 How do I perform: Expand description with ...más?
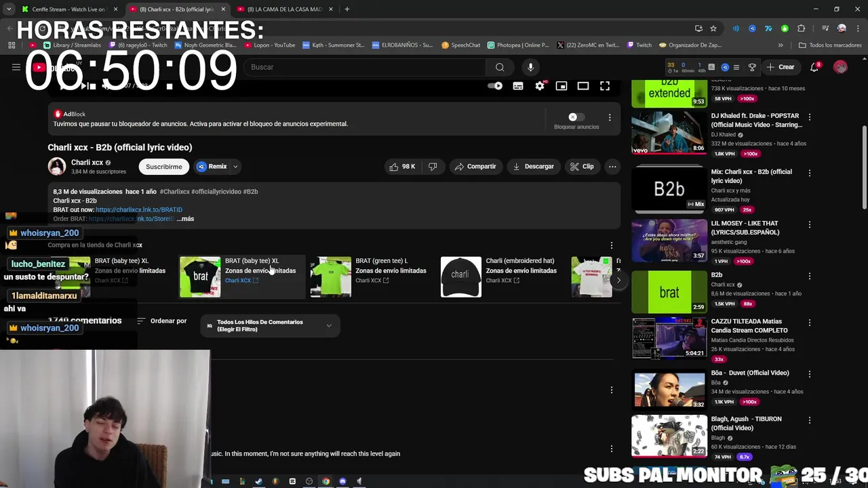pos(185,219)
